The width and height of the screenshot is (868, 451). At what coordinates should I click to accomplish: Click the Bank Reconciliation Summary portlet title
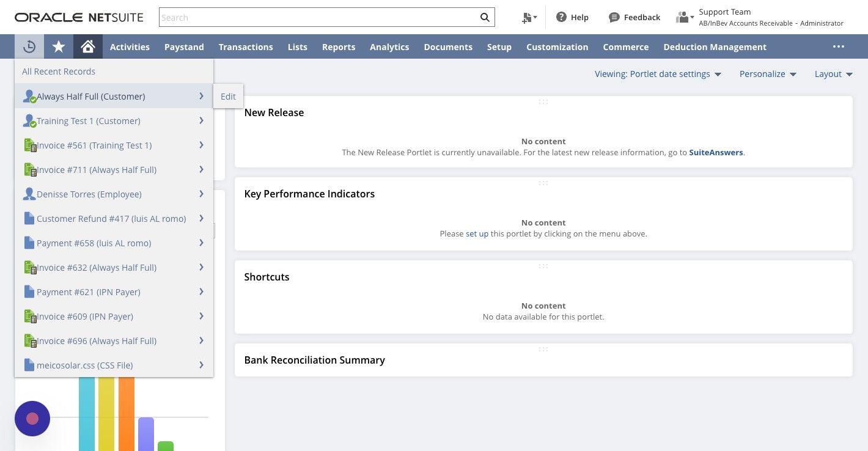(x=314, y=360)
